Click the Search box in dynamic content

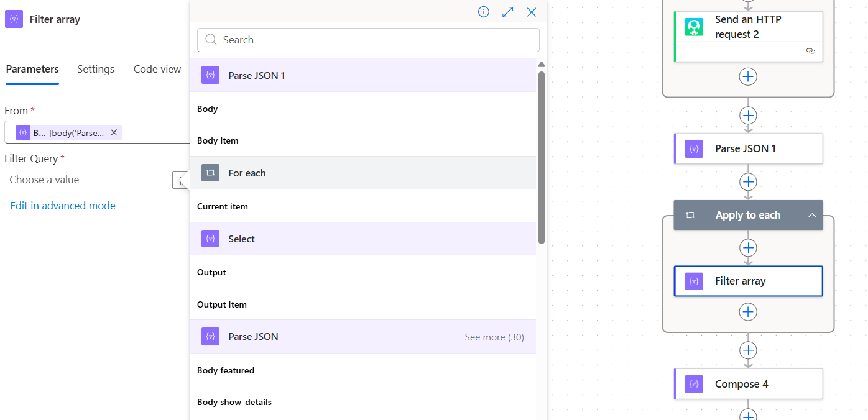[368, 40]
